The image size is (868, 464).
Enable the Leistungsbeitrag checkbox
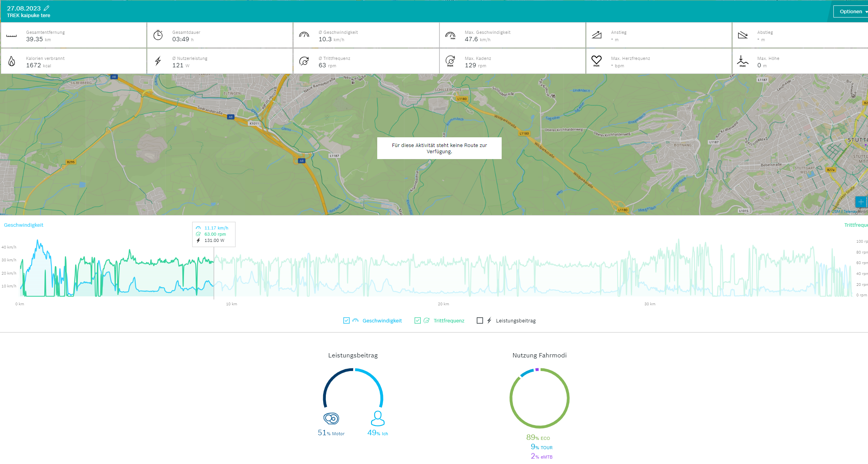(x=480, y=320)
